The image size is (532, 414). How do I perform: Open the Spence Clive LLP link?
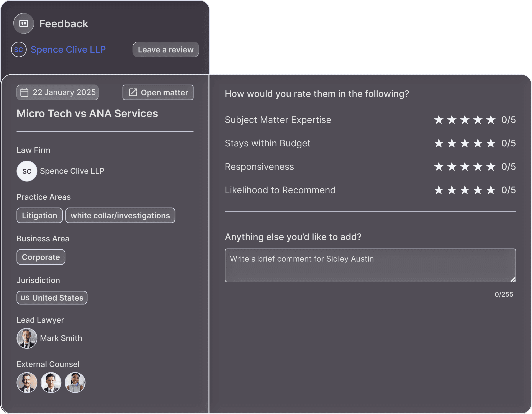point(68,49)
